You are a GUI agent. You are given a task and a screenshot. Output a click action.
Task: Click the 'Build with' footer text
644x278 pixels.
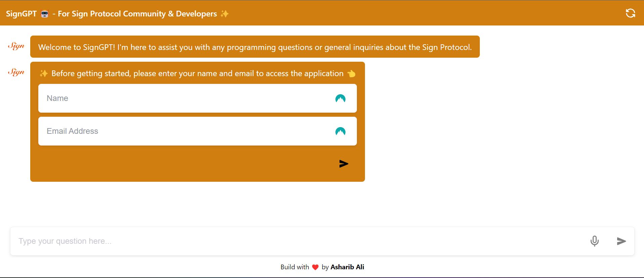pyautogui.click(x=295, y=267)
